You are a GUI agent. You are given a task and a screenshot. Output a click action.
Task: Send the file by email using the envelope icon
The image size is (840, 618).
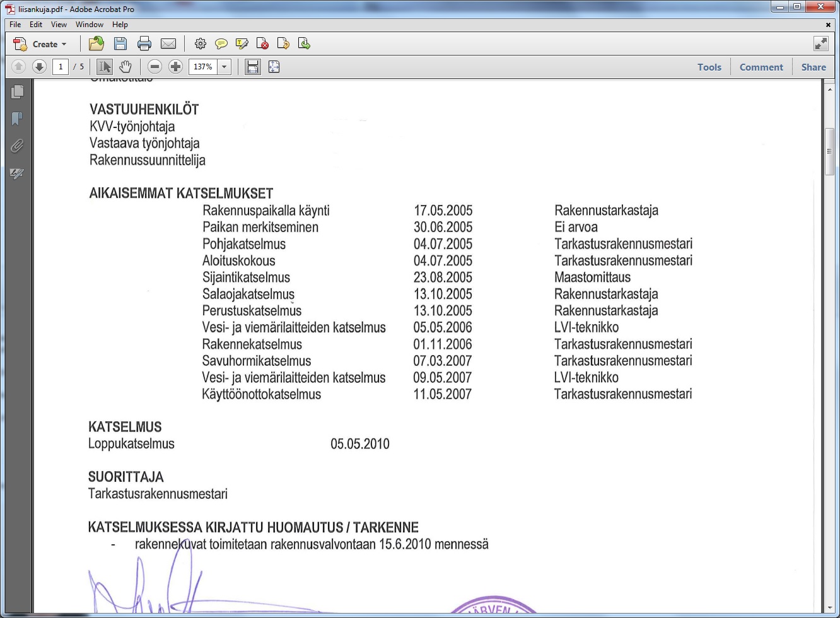tap(168, 44)
